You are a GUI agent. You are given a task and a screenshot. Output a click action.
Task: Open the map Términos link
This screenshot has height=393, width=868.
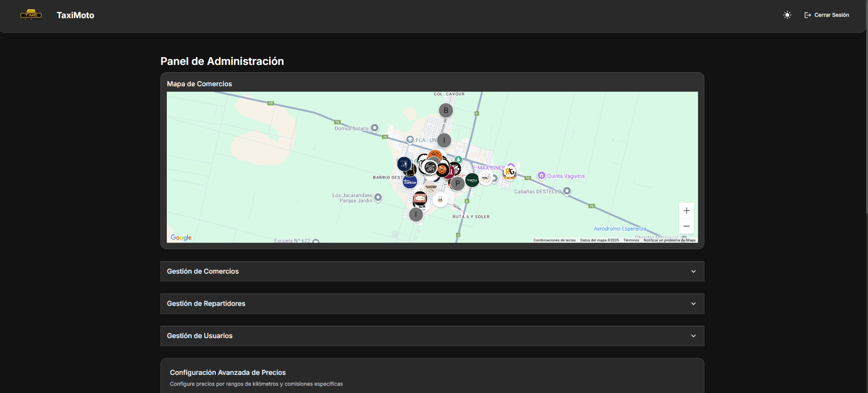point(631,240)
